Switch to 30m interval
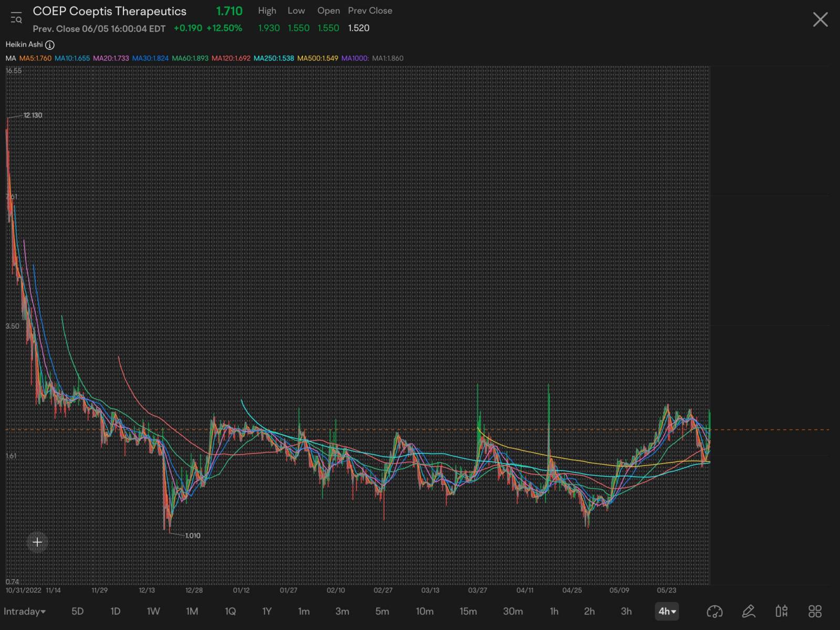Viewport: 840px width, 630px height. [513, 611]
